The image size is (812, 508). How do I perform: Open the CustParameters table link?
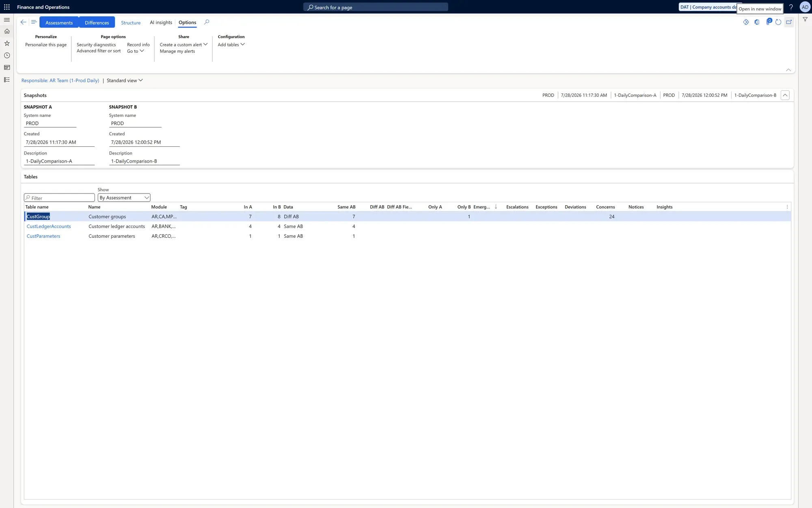tap(43, 236)
